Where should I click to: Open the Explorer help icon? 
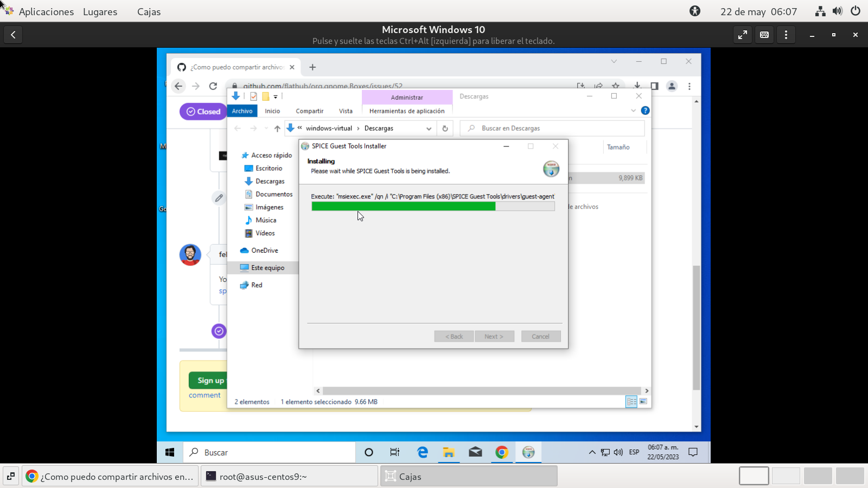(x=645, y=111)
